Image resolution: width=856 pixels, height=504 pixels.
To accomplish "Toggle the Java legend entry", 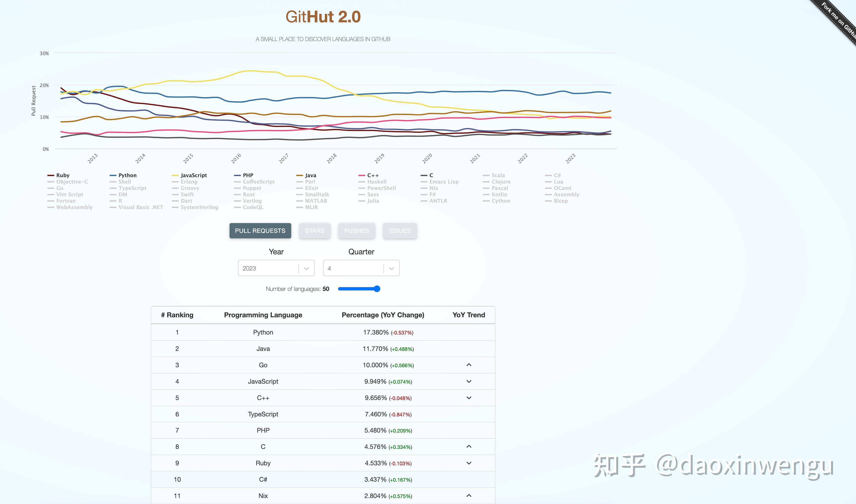I will (306, 175).
